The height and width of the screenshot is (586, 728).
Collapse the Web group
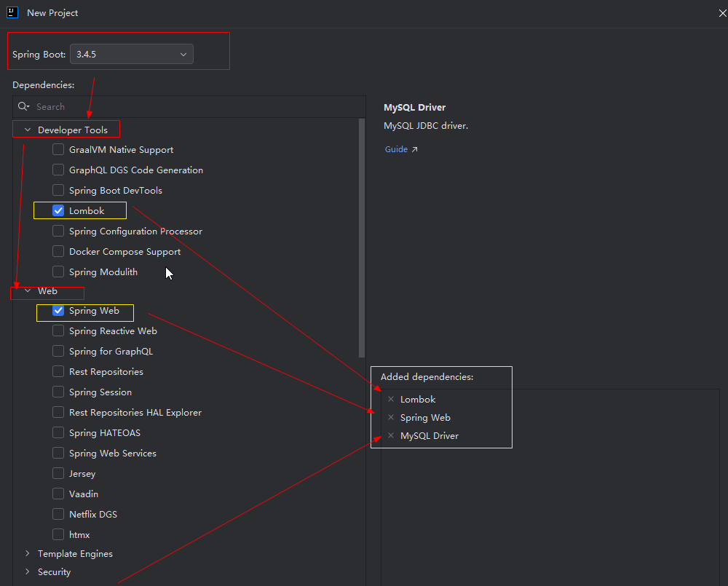point(28,290)
